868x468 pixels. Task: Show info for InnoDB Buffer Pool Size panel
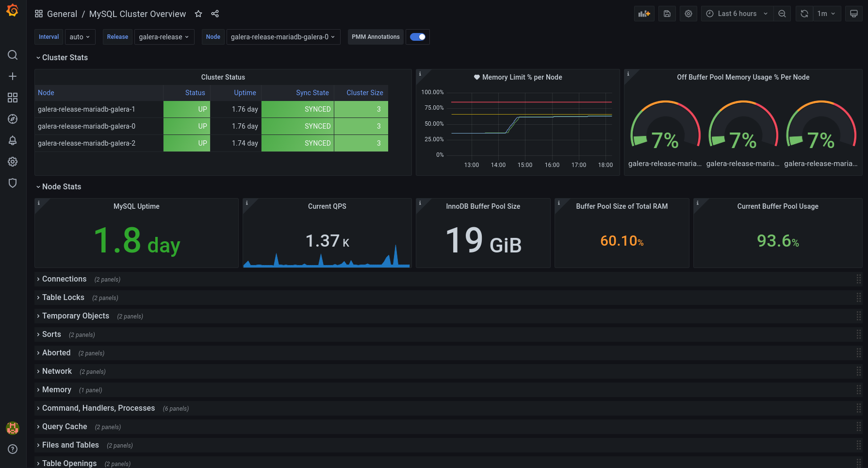pyautogui.click(x=420, y=203)
